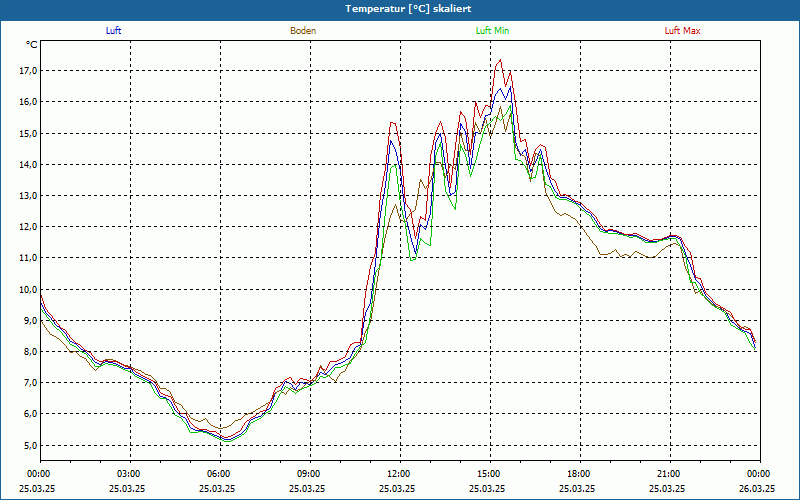Click the 8,0 y-axis value
Screen dimensions: 800x500
[30, 352]
